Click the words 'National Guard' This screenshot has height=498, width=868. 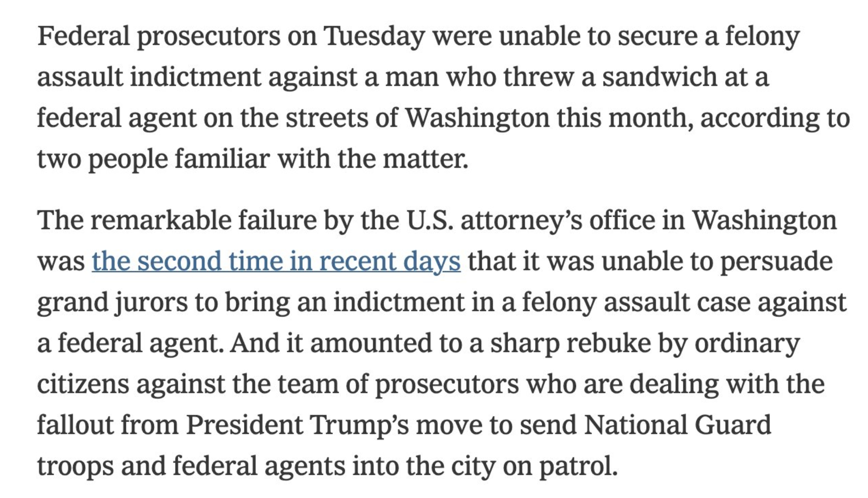click(x=677, y=425)
